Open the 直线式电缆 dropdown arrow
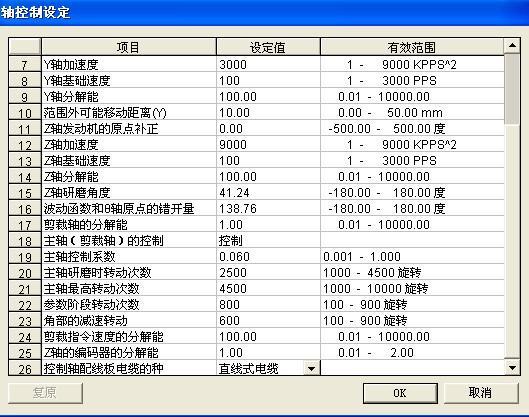Image resolution: width=529 pixels, height=417 pixels. click(311, 368)
